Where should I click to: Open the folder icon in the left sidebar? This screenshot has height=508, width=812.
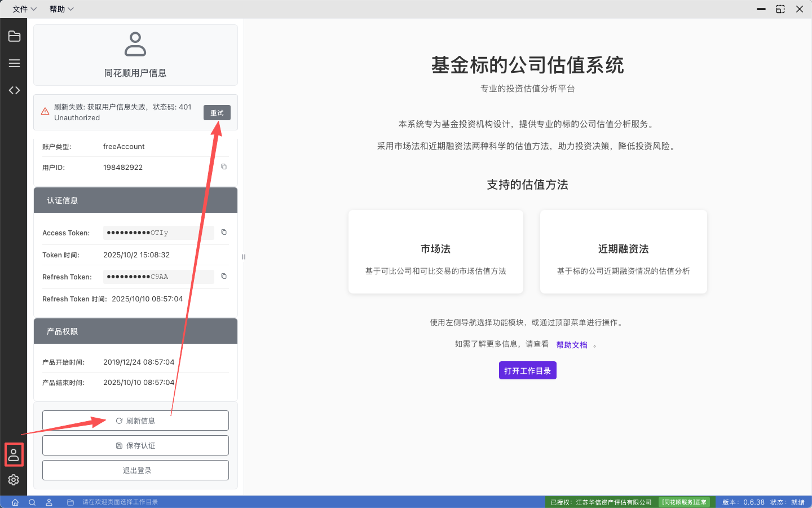click(14, 37)
